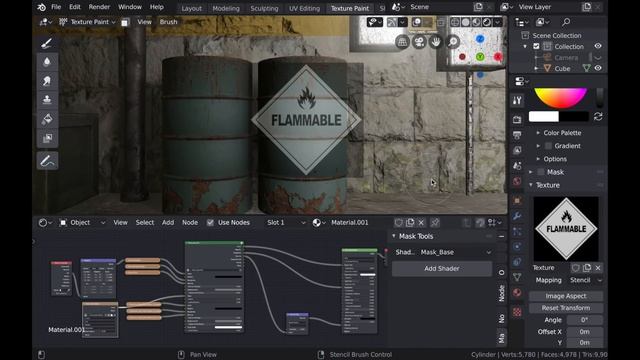Click the blue Z axis gizmo
Screen dimensions: 640x360
click(480, 39)
